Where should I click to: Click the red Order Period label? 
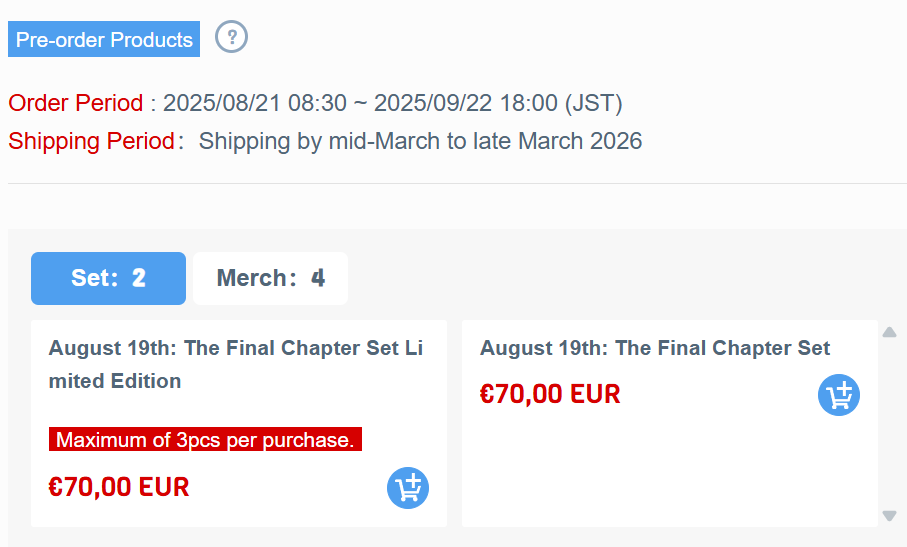[x=76, y=103]
